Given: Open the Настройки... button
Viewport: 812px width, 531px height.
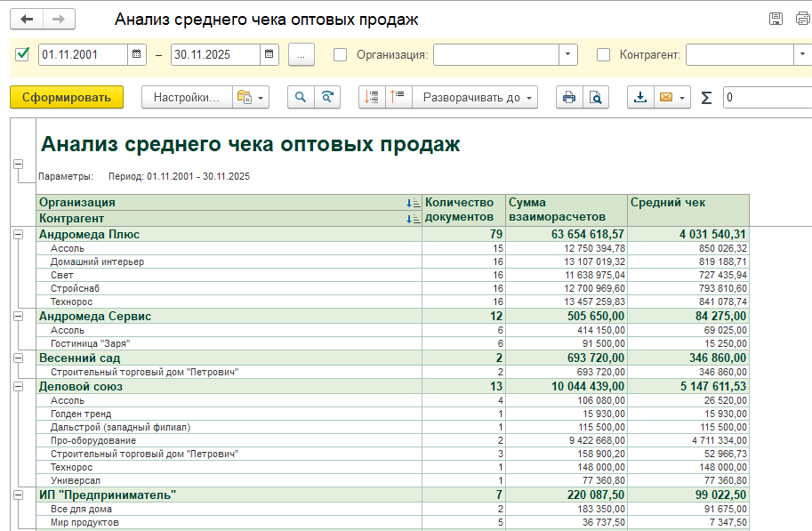Looking at the screenshot, I should pos(186,97).
